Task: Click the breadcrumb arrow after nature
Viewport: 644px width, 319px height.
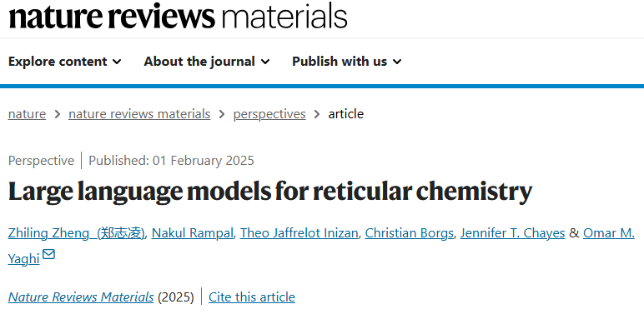Action: [x=58, y=114]
